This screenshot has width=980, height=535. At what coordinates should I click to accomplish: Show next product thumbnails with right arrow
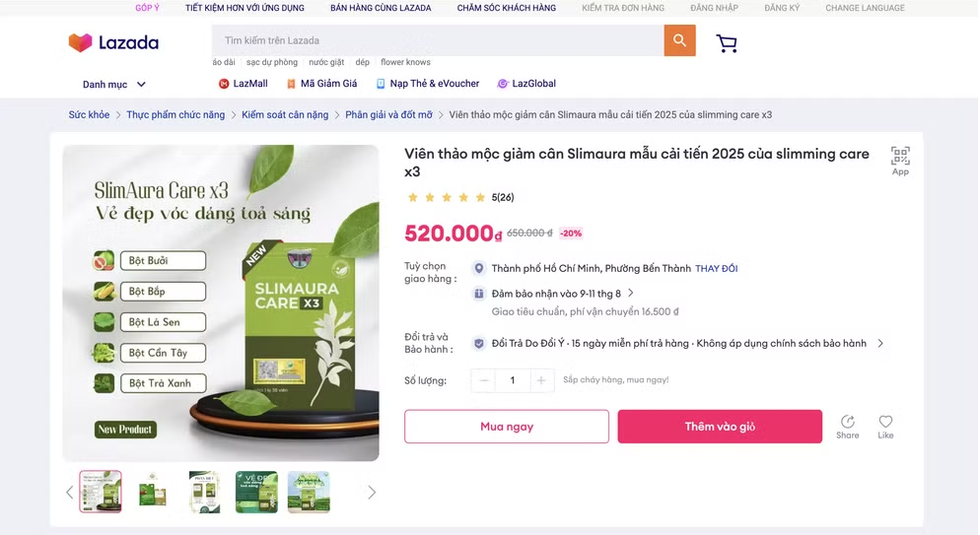[372, 493]
